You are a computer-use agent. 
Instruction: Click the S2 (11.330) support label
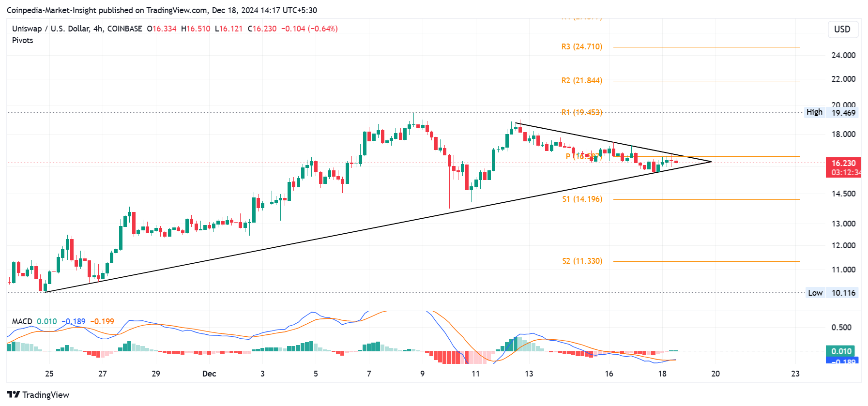point(582,261)
